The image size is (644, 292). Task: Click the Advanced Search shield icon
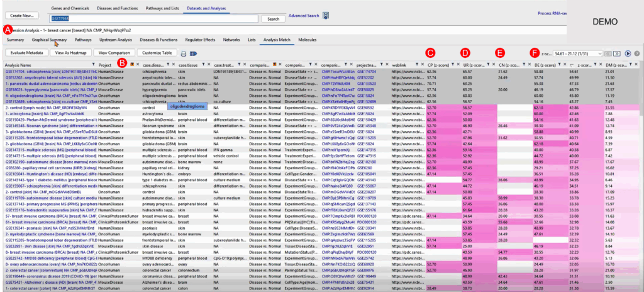[326, 16]
